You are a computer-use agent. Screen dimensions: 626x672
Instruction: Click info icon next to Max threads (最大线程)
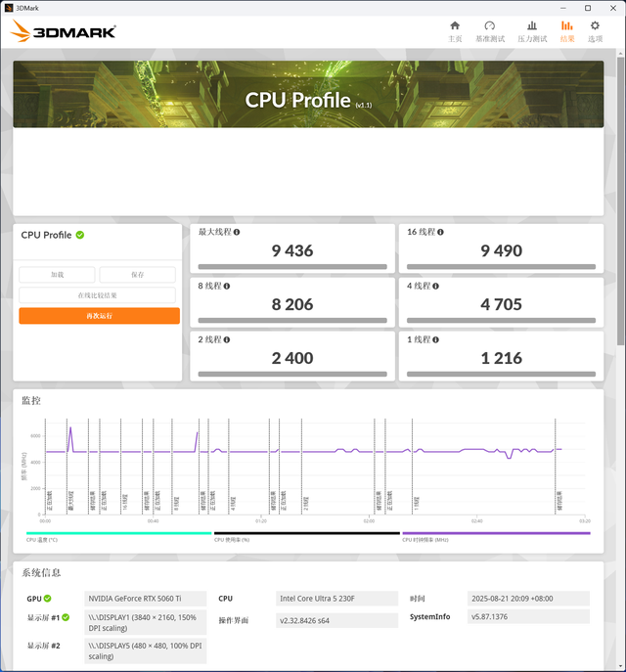coord(237,232)
